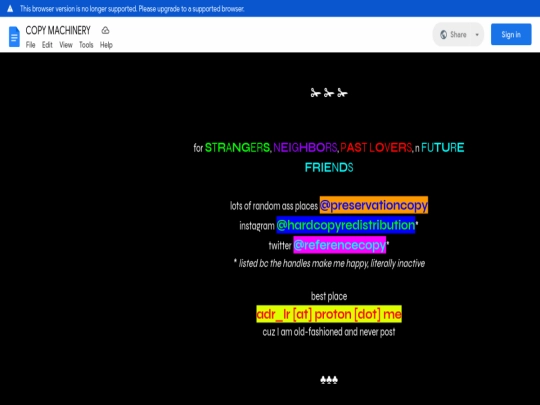Click the green STRANGERS word
This screenshot has width=540, height=405.
point(237,147)
